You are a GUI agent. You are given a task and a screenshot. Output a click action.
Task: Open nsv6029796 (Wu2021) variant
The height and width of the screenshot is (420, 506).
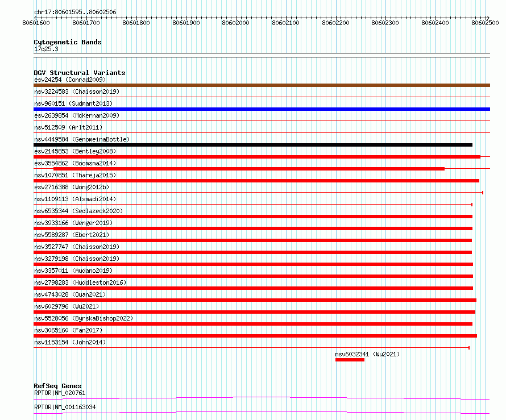pyautogui.click(x=67, y=306)
